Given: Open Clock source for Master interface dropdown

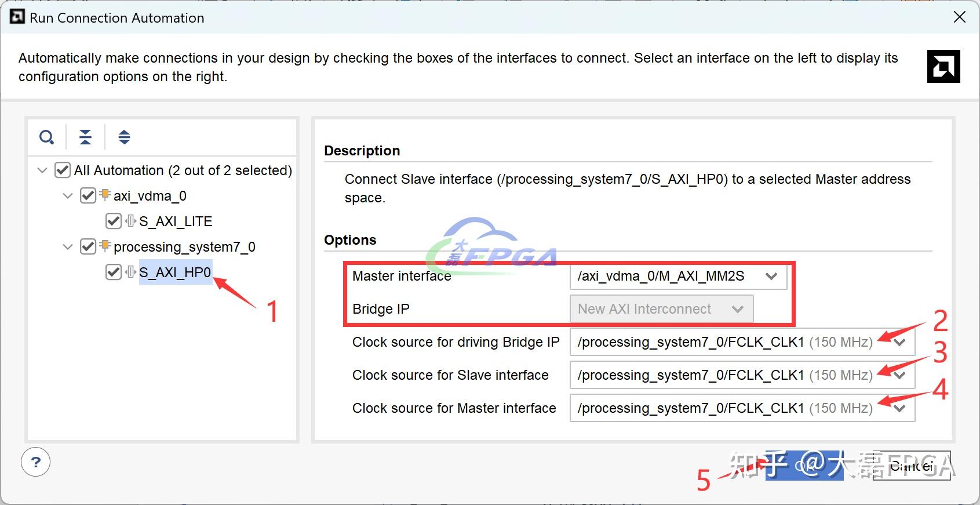Looking at the screenshot, I should tap(742, 408).
